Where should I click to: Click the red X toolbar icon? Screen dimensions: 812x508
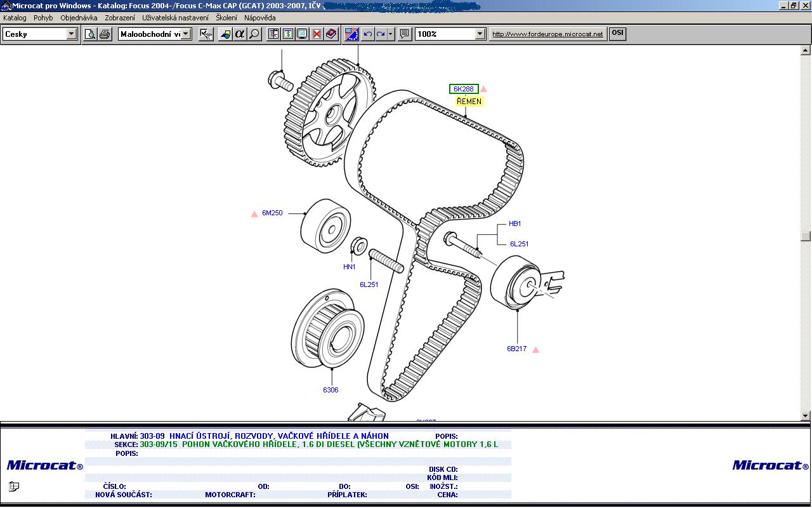click(317, 34)
